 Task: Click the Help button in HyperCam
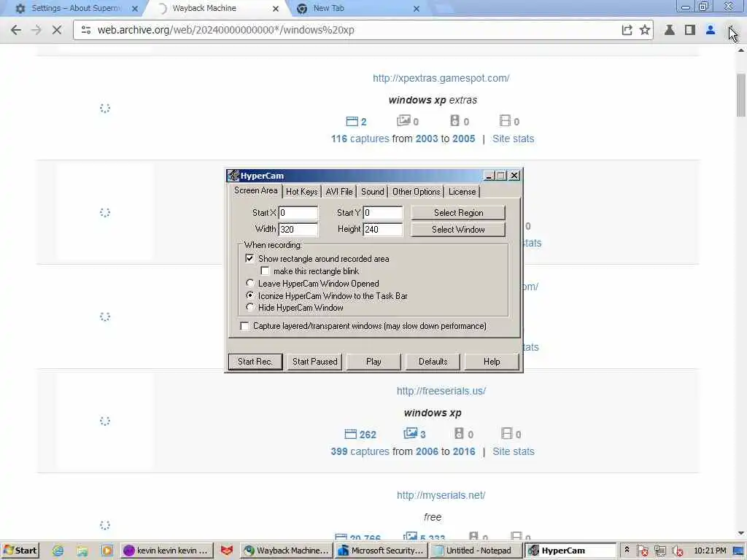[x=492, y=362]
